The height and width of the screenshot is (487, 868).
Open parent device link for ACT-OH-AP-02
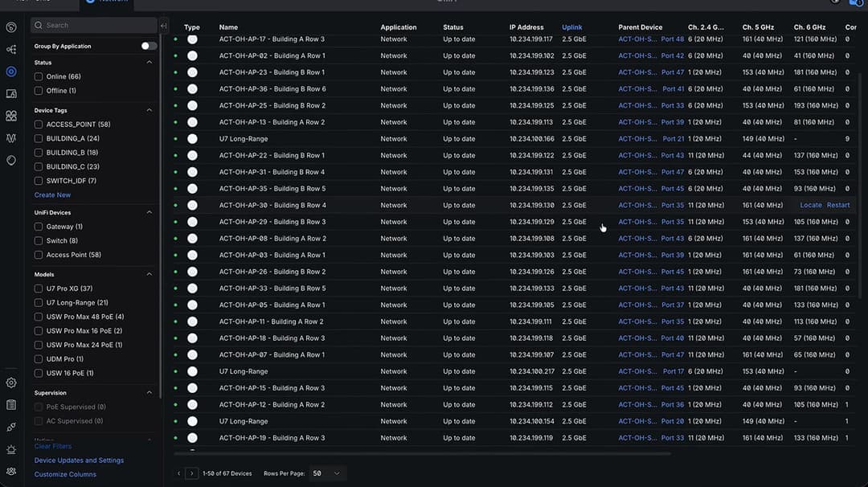coord(637,56)
